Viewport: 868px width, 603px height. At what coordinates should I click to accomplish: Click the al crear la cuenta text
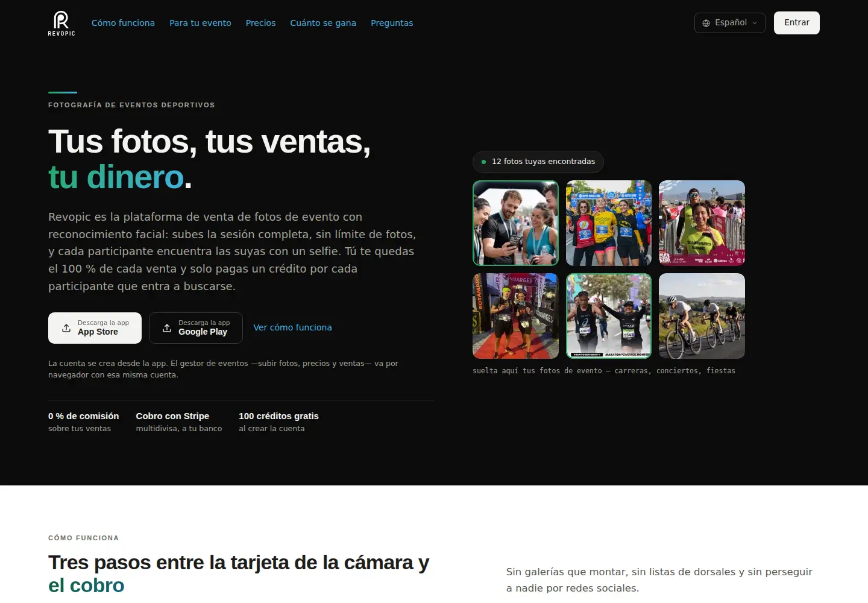click(272, 429)
